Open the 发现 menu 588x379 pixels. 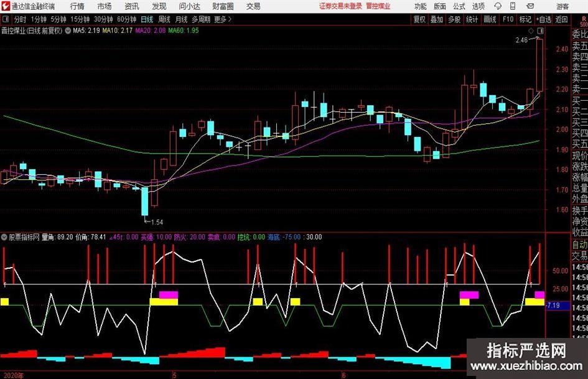point(159,6)
